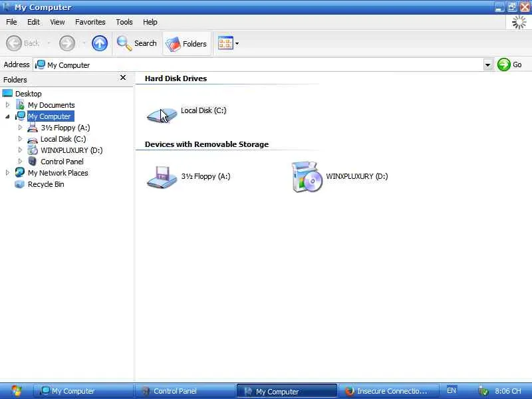The height and width of the screenshot is (399, 532).
Task: Switch to first My Computer taskbar button
Action: pyautogui.click(x=84, y=391)
